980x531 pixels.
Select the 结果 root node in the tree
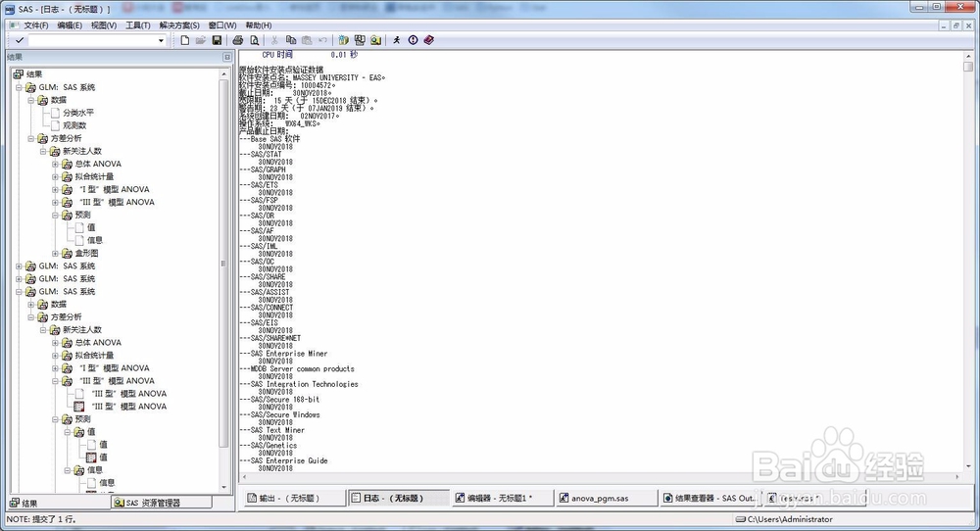click(x=34, y=73)
